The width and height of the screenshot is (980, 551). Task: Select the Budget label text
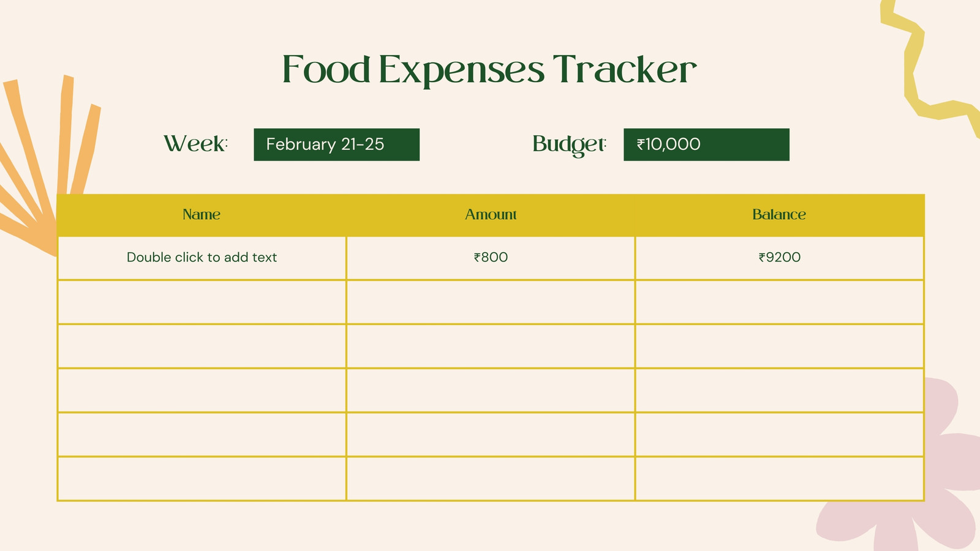point(570,144)
